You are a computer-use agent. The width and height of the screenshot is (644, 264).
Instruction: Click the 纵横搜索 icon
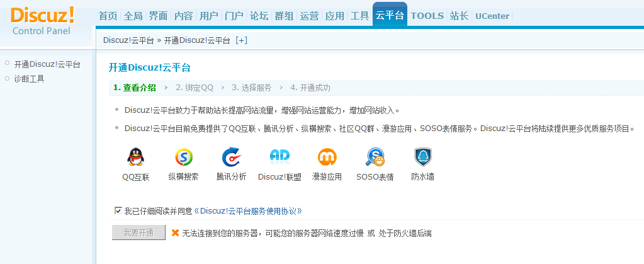coord(184,157)
